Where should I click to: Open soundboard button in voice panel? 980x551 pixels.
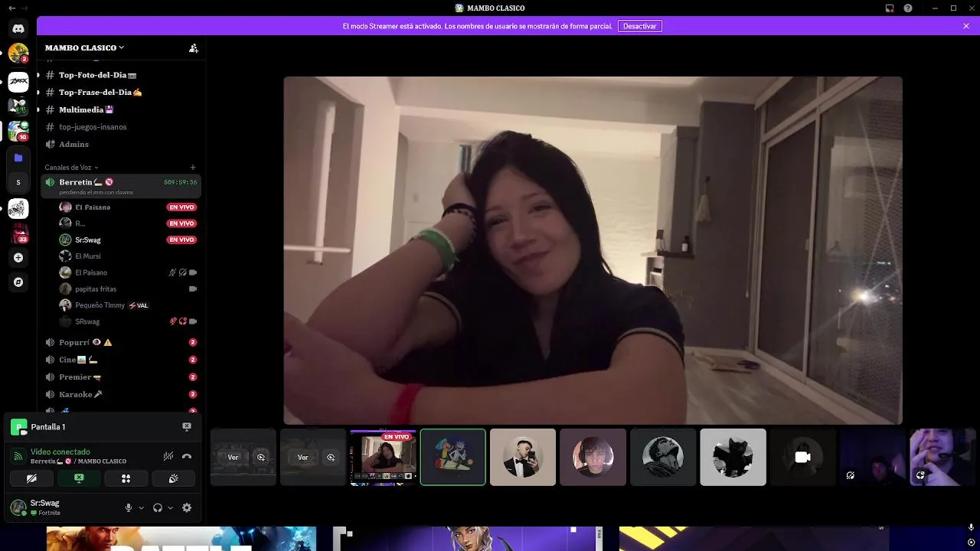point(174,478)
